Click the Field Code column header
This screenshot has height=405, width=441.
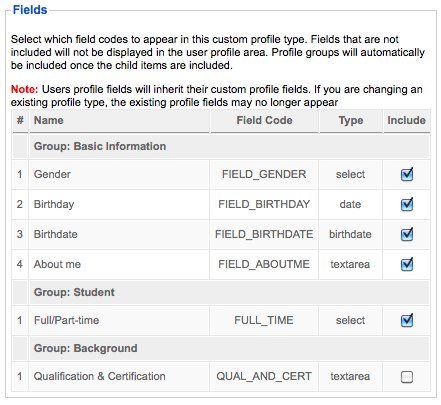click(264, 121)
